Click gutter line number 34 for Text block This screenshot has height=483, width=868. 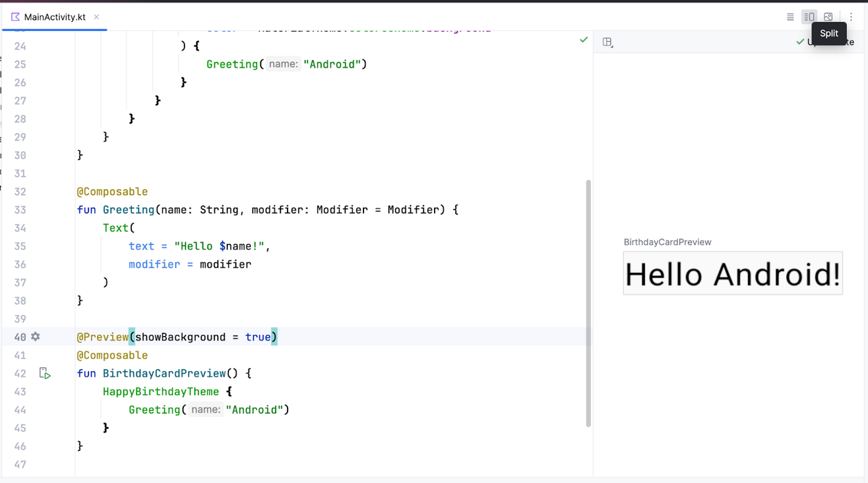[x=20, y=228]
